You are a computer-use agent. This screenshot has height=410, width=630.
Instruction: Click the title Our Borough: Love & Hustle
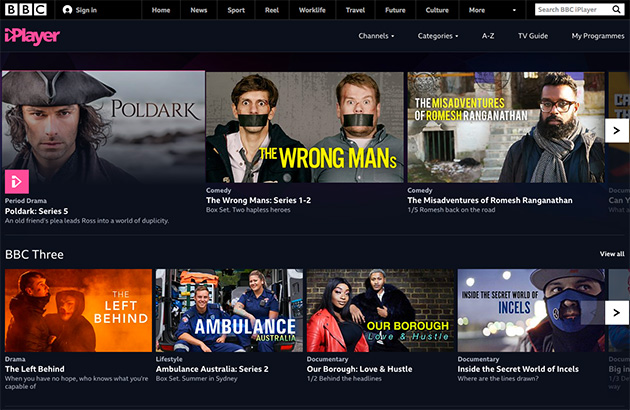click(x=360, y=369)
